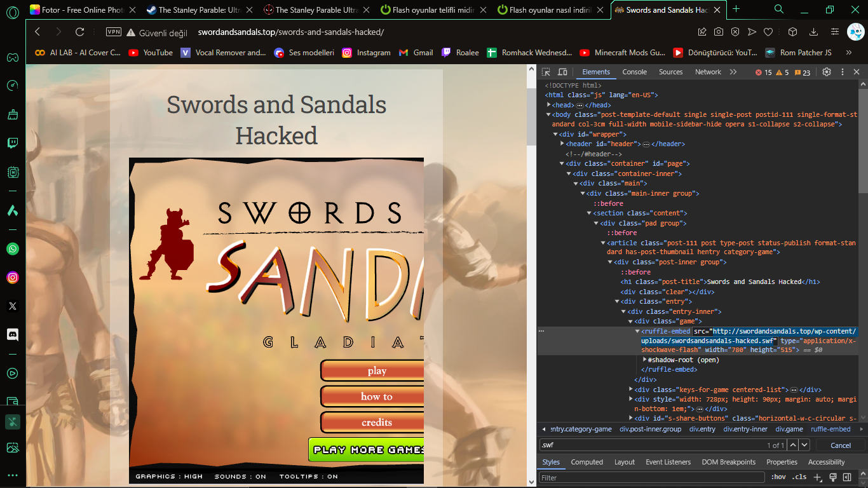Open the extensions cube icon

tap(793, 32)
